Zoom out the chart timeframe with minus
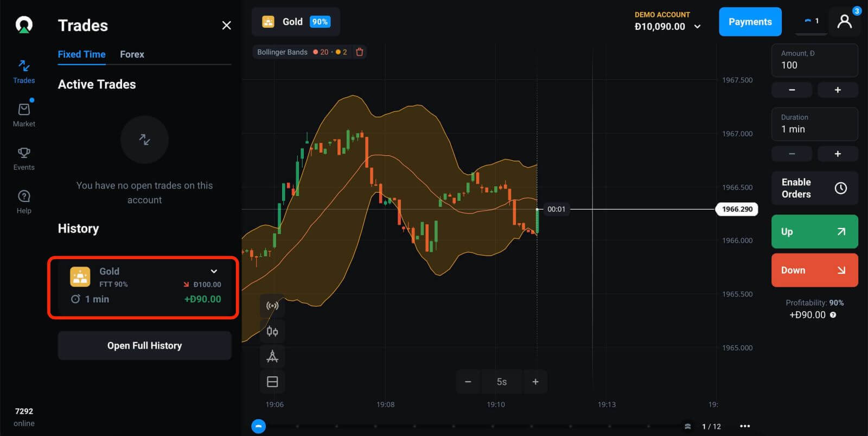Image resolution: width=868 pixels, height=436 pixels. (468, 382)
